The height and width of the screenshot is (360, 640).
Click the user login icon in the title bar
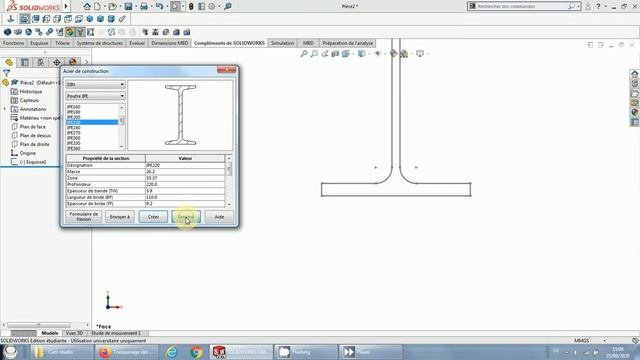tap(588, 6)
